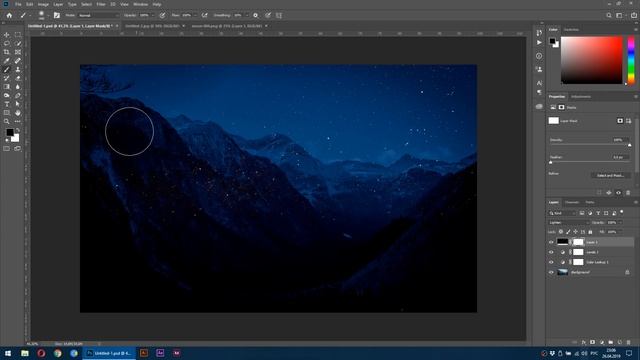Pick a color in the Color panel field

(x=591, y=60)
